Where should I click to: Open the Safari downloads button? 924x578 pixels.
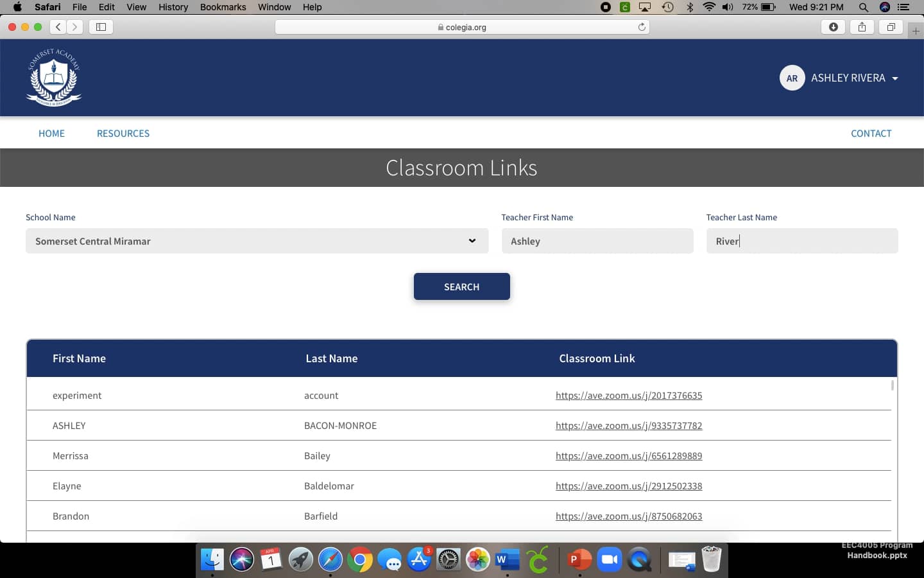834,27
